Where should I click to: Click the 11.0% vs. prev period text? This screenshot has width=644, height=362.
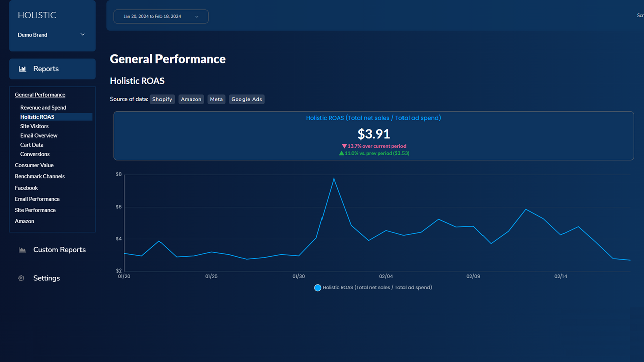tap(374, 153)
